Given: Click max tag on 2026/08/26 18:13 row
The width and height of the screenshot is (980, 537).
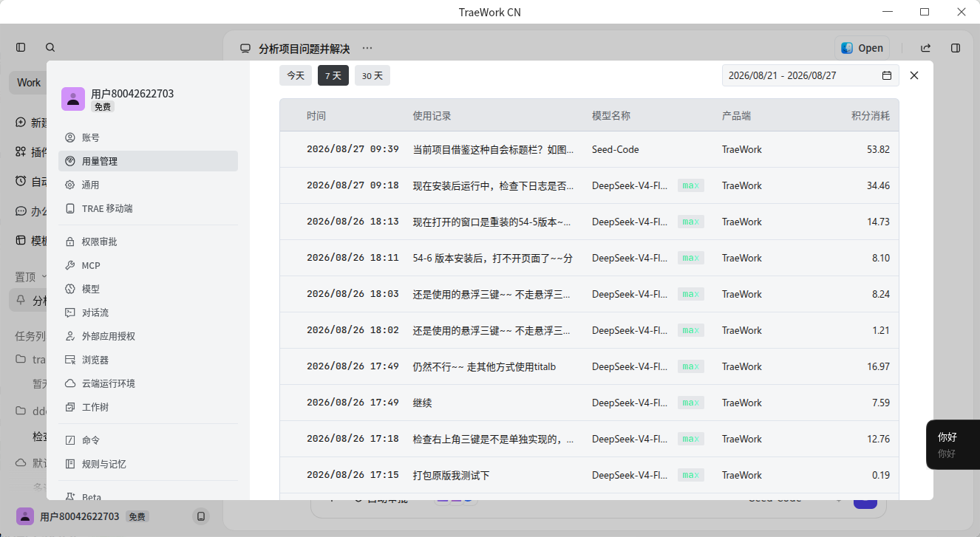Looking at the screenshot, I should coord(691,222).
